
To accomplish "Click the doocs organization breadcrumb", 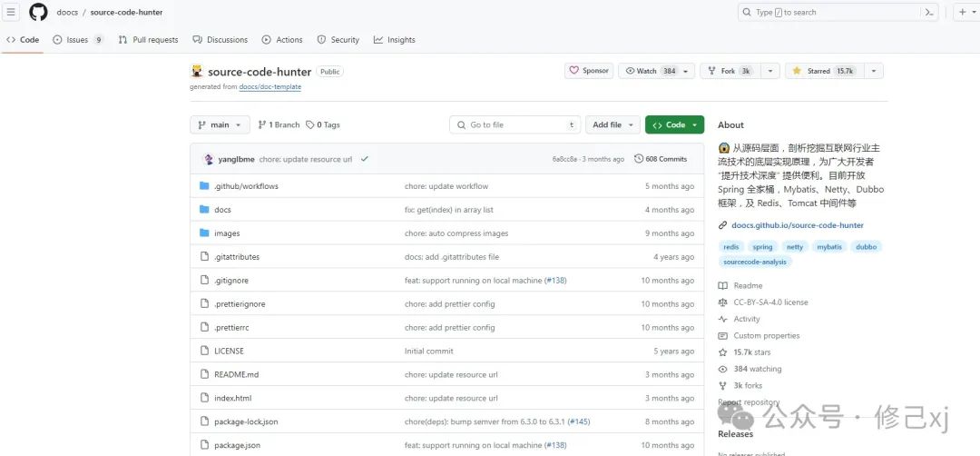I will point(67,12).
